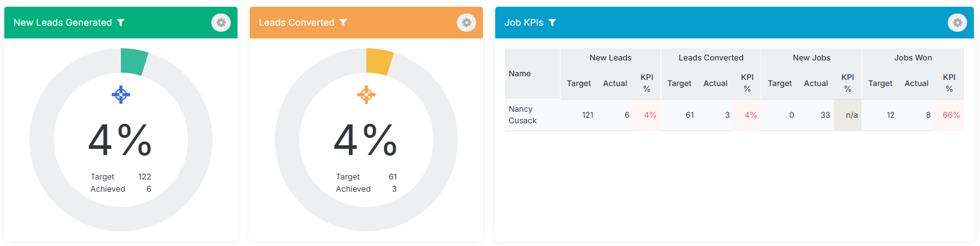Click green segment of New Leads donut
Screen dimensions: 980x246
coord(134,62)
